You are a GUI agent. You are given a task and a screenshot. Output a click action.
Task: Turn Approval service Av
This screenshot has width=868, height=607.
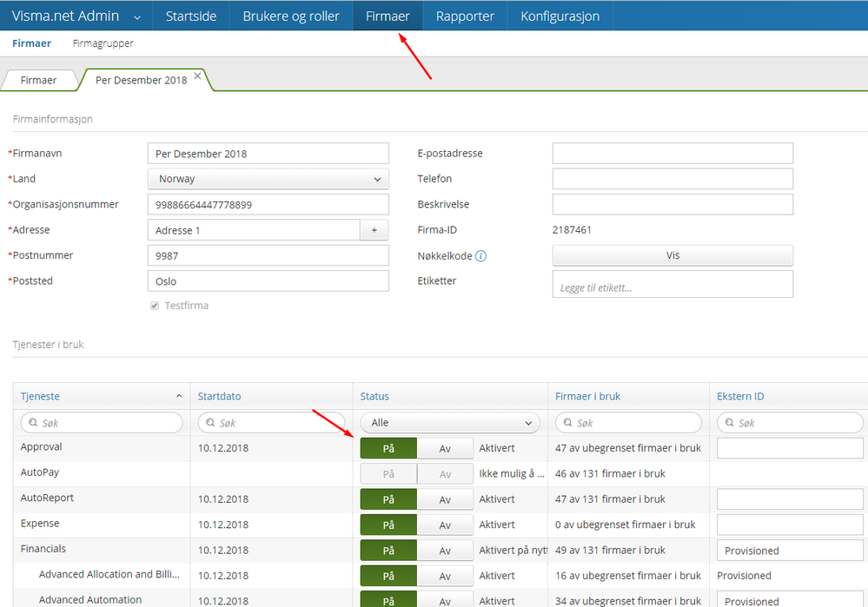pyautogui.click(x=445, y=448)
